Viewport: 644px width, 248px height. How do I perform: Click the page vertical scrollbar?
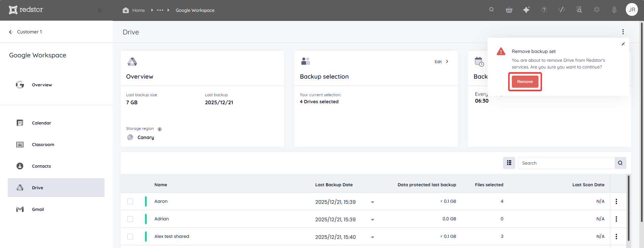click(641, 121)
